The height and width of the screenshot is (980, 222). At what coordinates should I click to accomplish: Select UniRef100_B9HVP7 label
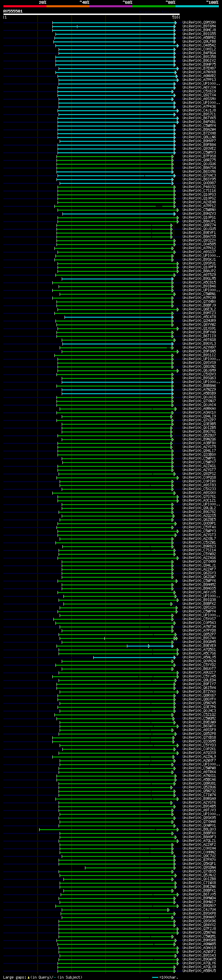[x=199, y=141]
